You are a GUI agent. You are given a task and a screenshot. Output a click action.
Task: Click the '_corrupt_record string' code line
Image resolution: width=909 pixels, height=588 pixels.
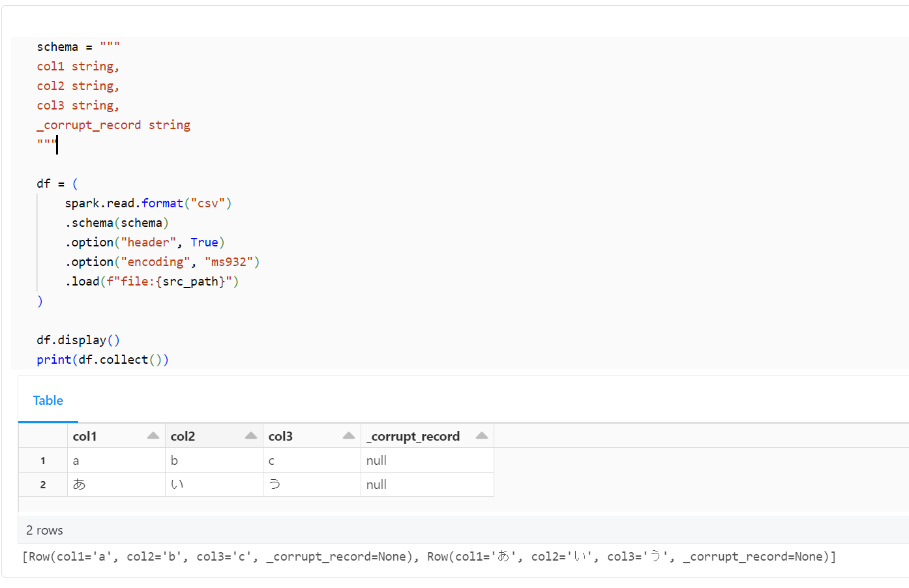click(x=113, y=125)
